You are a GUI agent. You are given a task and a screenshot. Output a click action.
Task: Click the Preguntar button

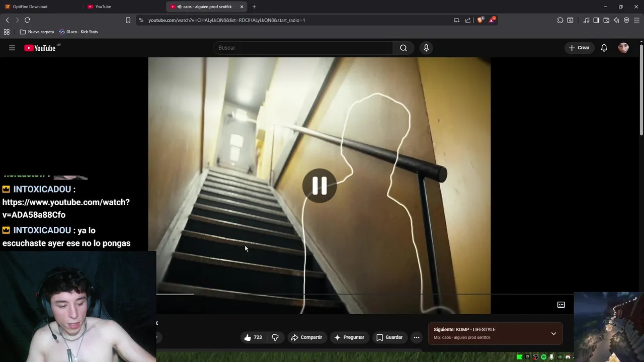pyautogui.click(x=349, y=337)
